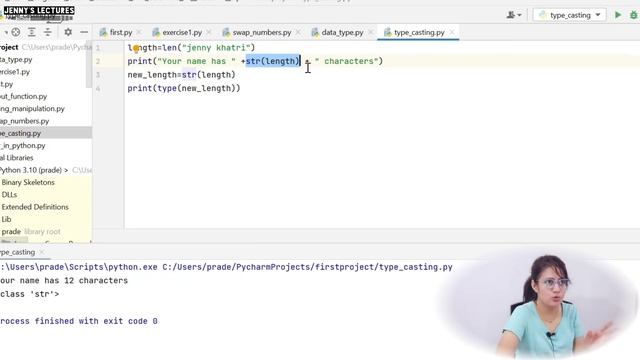
Task: Close the data_type.py tab
Action: point(370,32)
